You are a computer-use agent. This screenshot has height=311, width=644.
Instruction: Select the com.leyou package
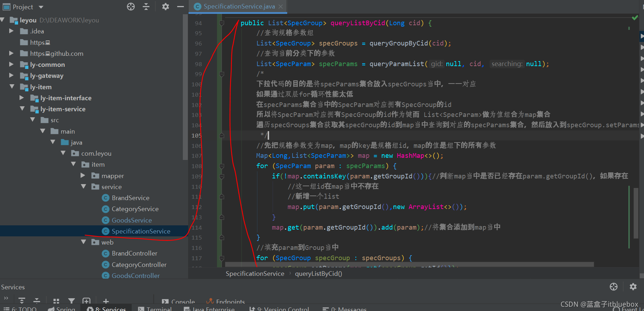tap(96, 153)
